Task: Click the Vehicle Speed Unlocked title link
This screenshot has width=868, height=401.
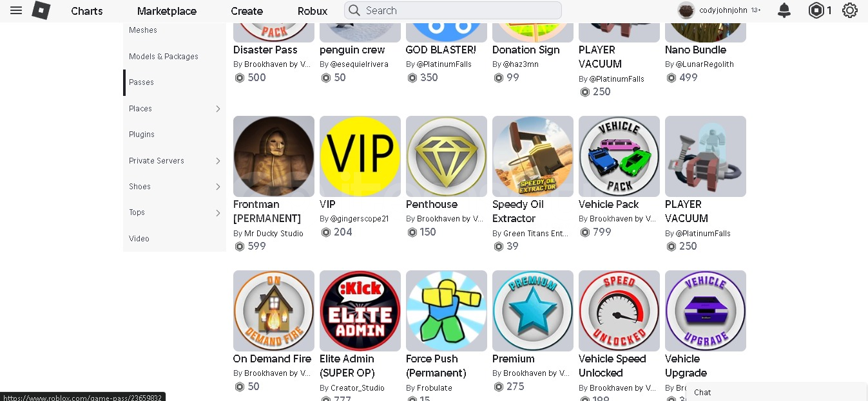Action: tap(612, 366)
